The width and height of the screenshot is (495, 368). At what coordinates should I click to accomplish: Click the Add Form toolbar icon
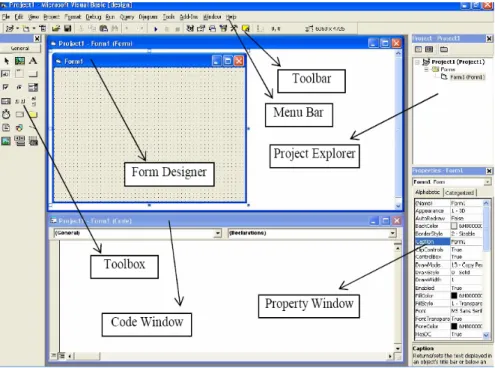pos(26,29)
